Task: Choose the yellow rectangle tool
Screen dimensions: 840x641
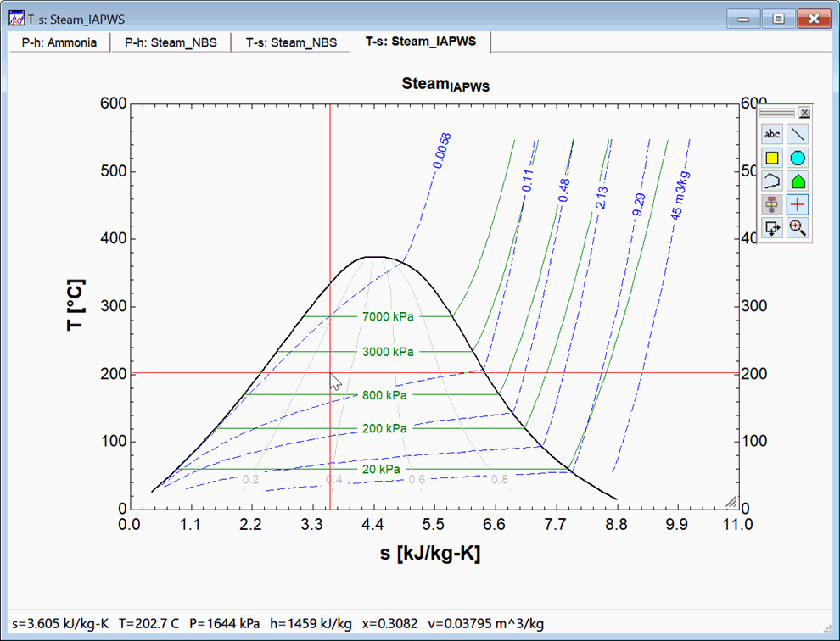Action: pos(772,158)
